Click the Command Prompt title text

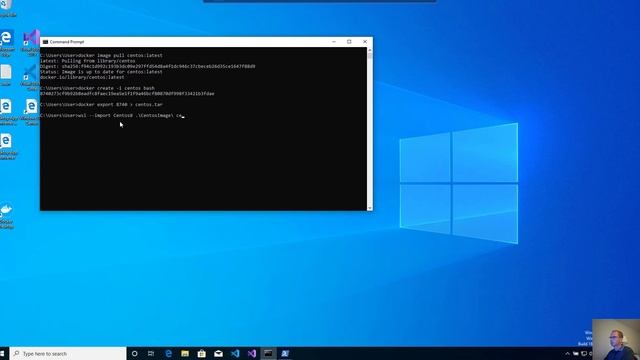click(67, 42)
